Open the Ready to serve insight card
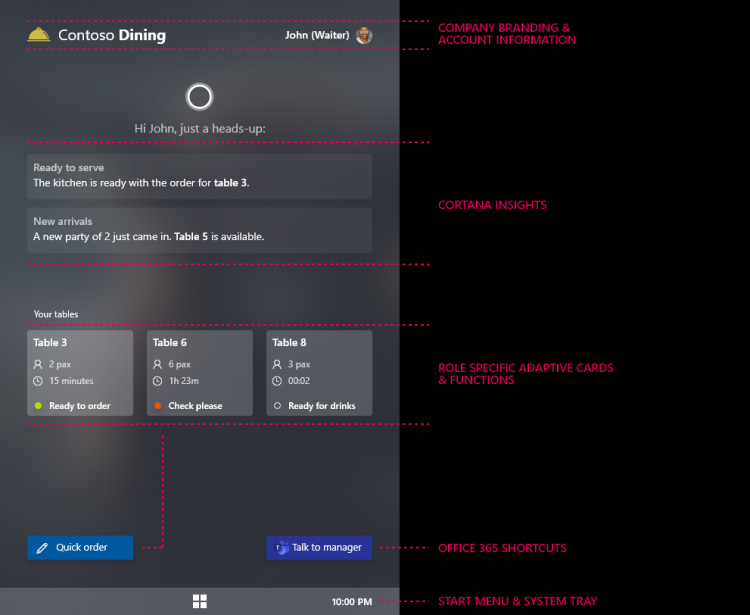This screenshot has width=750, height=615. point(200,176)
